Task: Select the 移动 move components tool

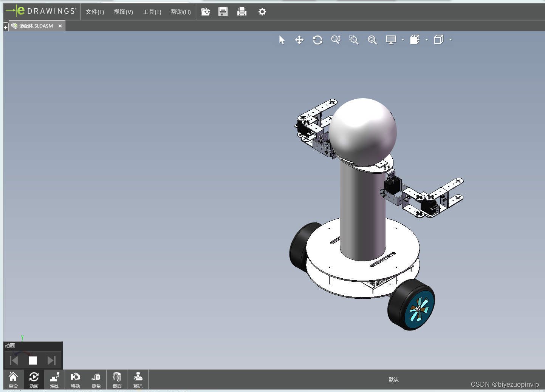Action: (76, 380)
